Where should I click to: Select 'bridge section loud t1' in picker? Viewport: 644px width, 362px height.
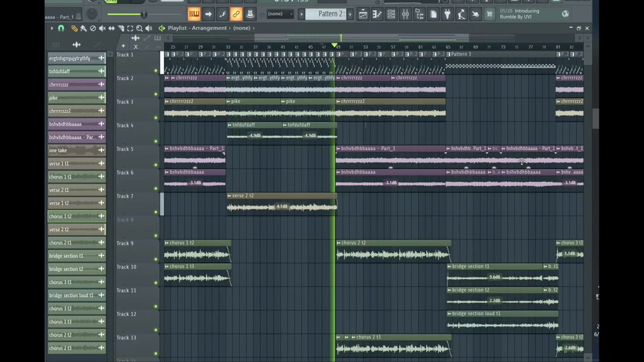click(x=77, y=295)
